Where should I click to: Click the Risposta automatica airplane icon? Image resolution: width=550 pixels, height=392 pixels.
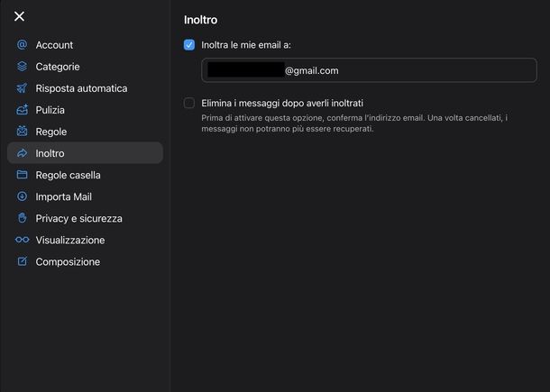pos(22,88)
